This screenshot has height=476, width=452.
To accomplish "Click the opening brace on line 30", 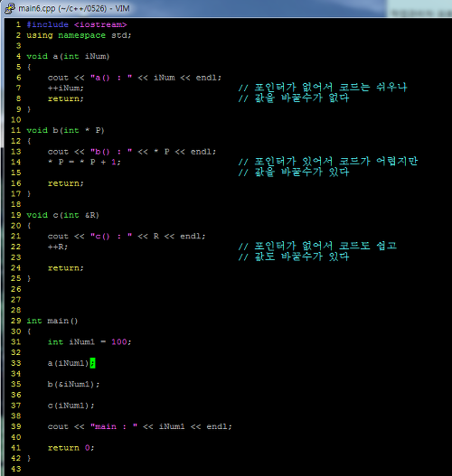I will [29, 331].
